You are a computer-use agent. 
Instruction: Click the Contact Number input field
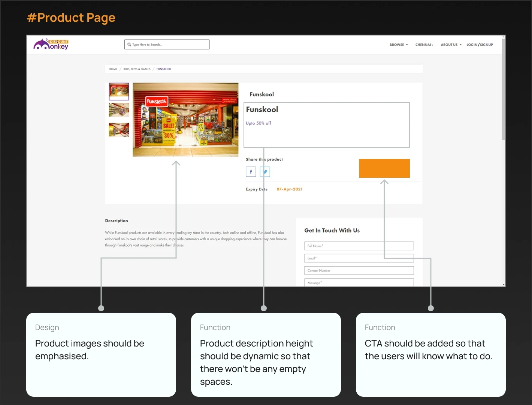(x=359, y=270)
